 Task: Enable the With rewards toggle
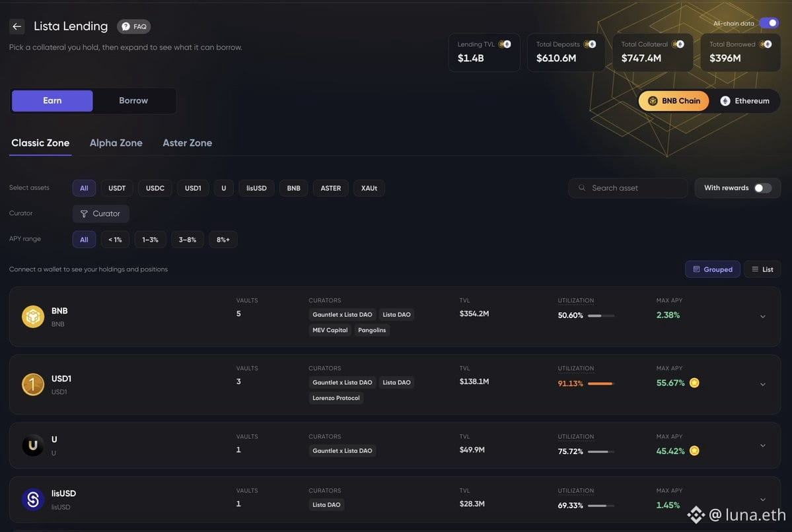(x=763, y=187)
